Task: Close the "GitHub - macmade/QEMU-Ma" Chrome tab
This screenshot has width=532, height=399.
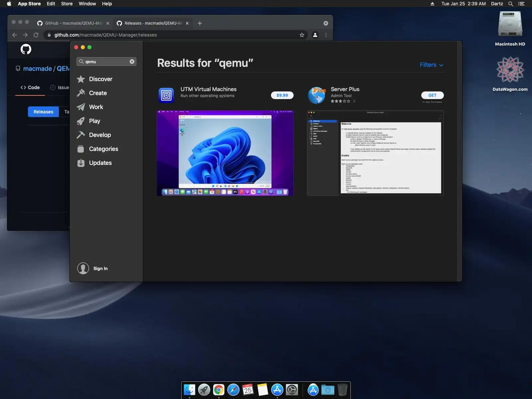Action: pyautogui.click(x=108, y=23)
